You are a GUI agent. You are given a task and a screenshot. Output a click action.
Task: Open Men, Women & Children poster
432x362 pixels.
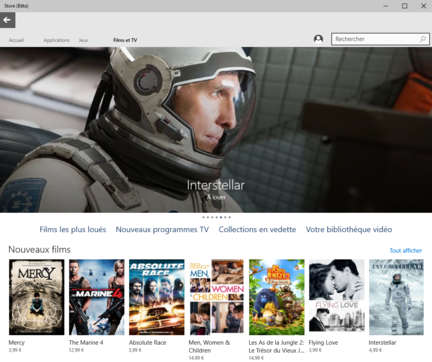tap(217, 297)
